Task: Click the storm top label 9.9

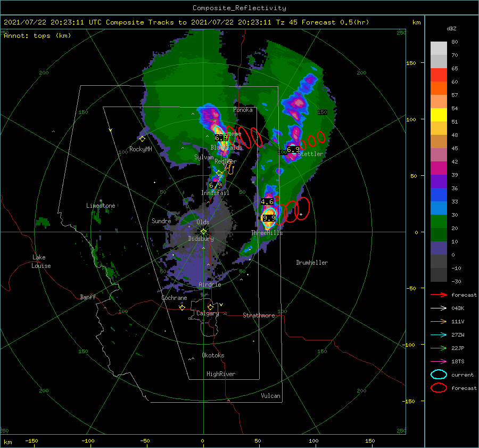Action: pos(269,218)
